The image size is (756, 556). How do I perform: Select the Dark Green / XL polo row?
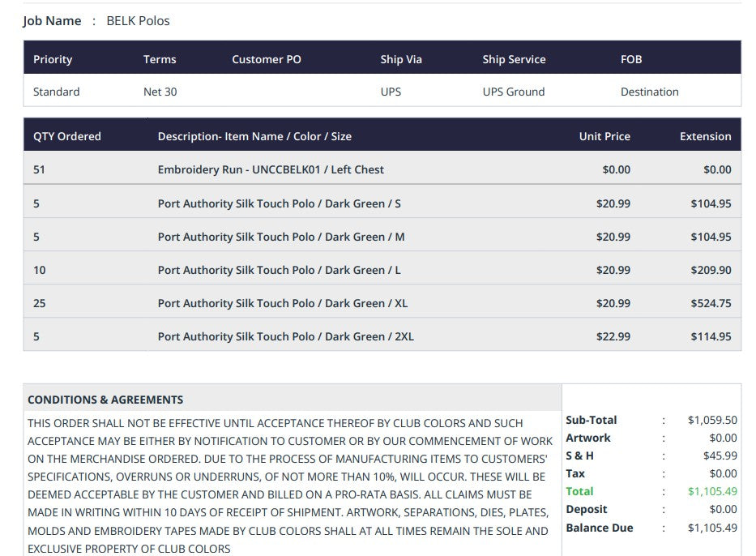tap(382, 303)
